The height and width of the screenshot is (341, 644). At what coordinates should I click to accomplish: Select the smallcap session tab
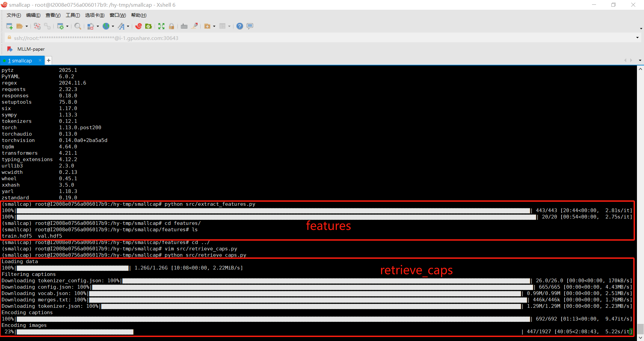pyautogui.click(x=20, y=61)
